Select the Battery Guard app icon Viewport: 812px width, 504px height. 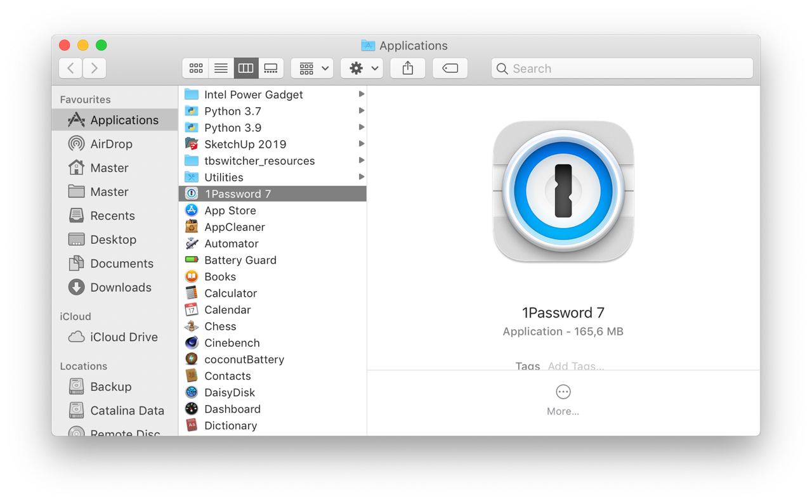pos(192,260)
